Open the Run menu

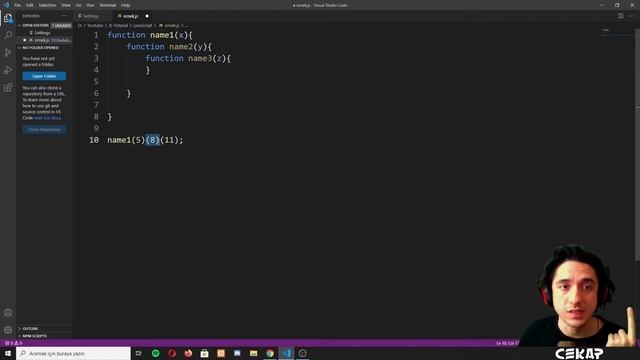pyautogui.click(x=90, y=5)
